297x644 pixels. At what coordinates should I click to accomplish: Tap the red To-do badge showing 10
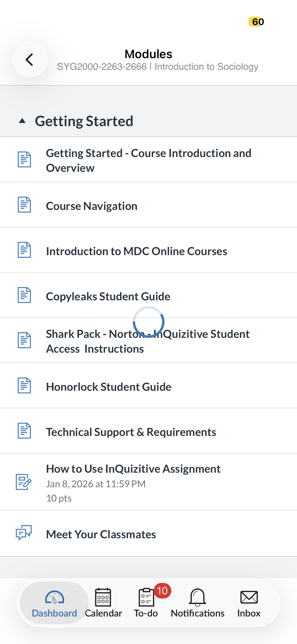click(162, 591)
